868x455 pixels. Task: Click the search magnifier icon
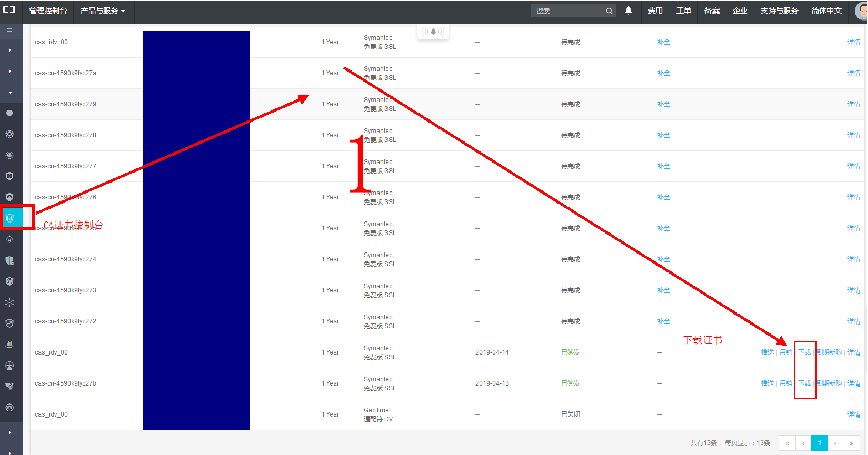(x=609, y=11)
